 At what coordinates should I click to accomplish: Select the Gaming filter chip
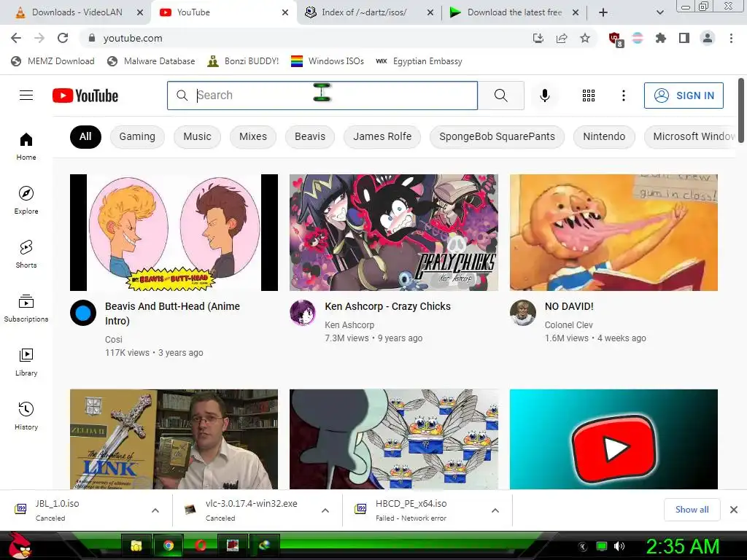tap(137, 136)
